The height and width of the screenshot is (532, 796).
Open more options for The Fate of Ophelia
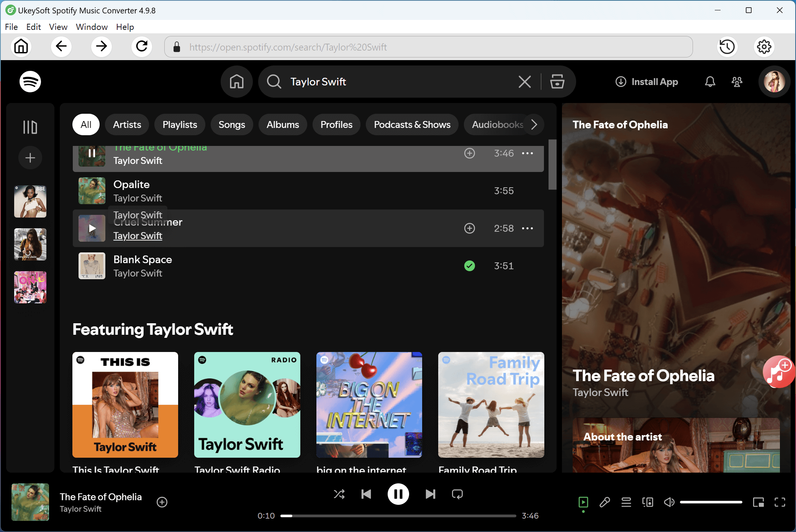pos(527,153)
